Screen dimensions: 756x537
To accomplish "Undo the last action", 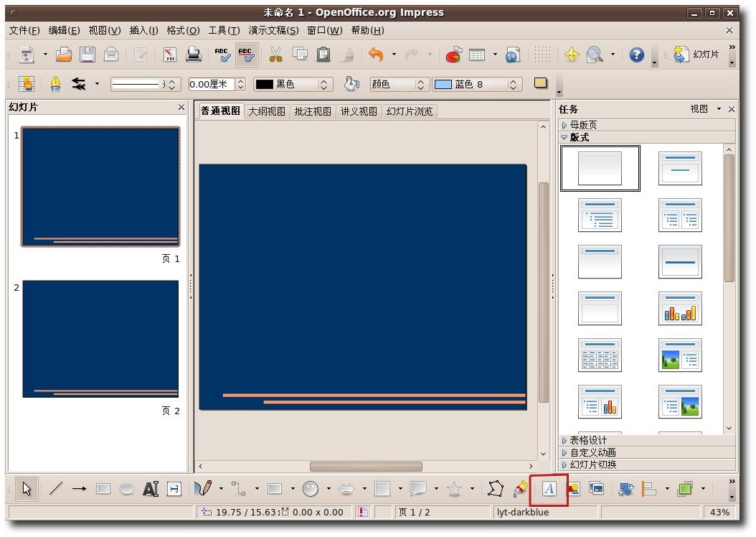I will pos(376,55).
